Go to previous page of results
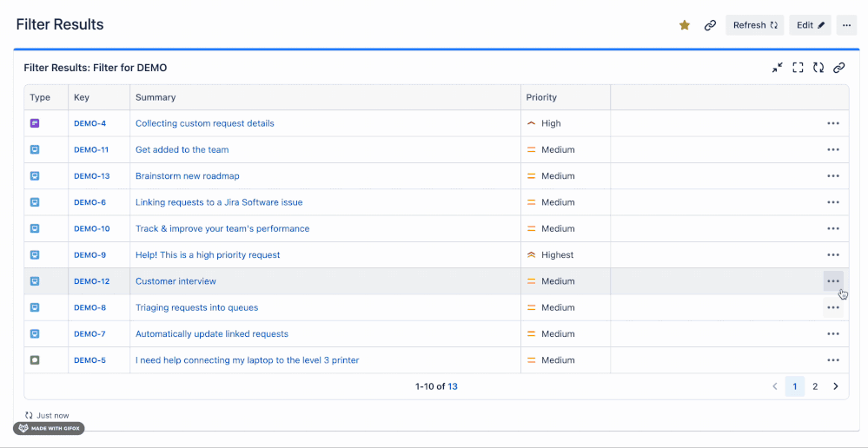 pos(775,386)
